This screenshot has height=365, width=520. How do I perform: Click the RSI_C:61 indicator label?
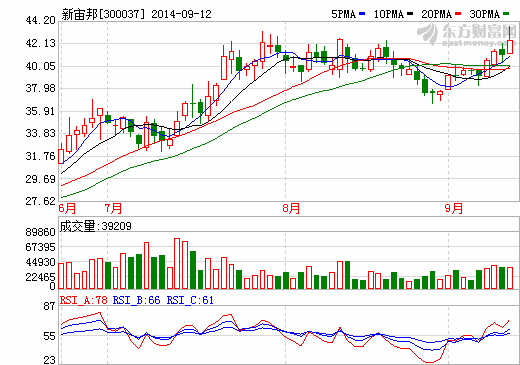(190, 300)
